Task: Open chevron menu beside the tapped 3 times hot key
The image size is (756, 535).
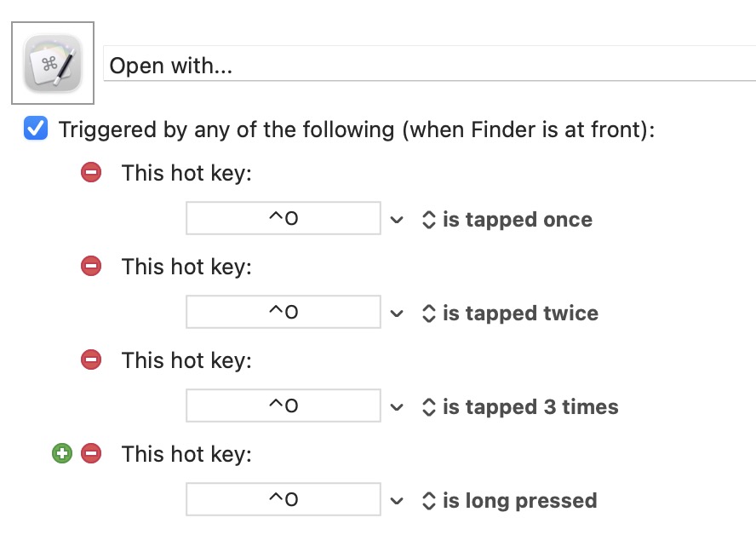Action: (397, 407)
